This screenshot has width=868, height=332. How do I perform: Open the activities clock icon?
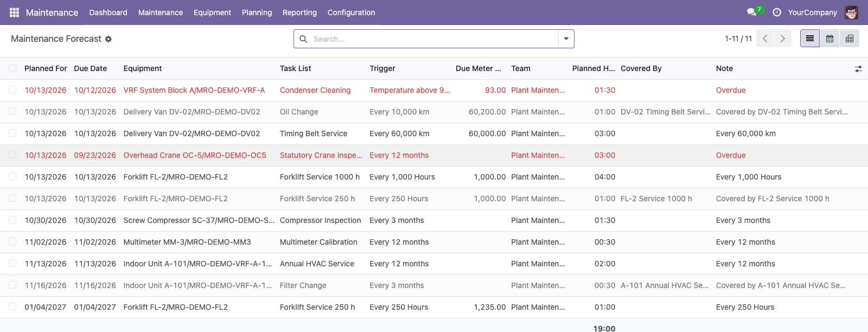[x=777, y=12]
